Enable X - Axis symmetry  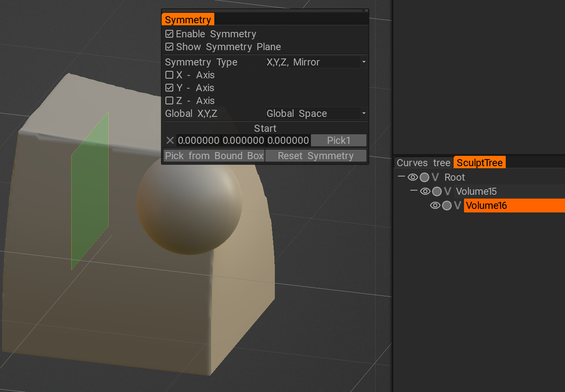coord(169,75)
